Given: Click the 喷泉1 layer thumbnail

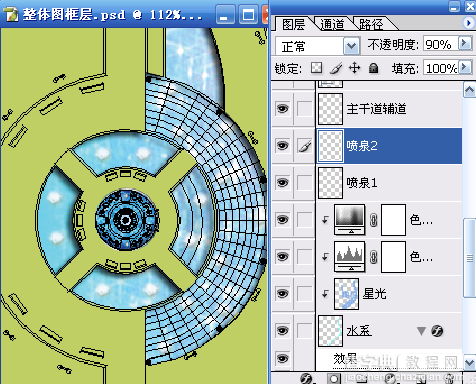Looking at the screenshot, I should pyautogui.click(x=330, y=183).
